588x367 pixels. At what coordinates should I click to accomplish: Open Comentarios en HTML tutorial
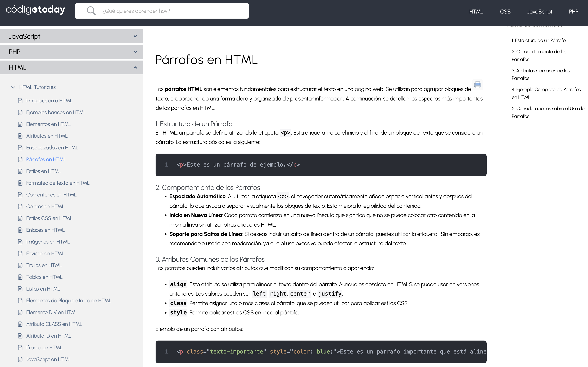(x=52, y=195)
